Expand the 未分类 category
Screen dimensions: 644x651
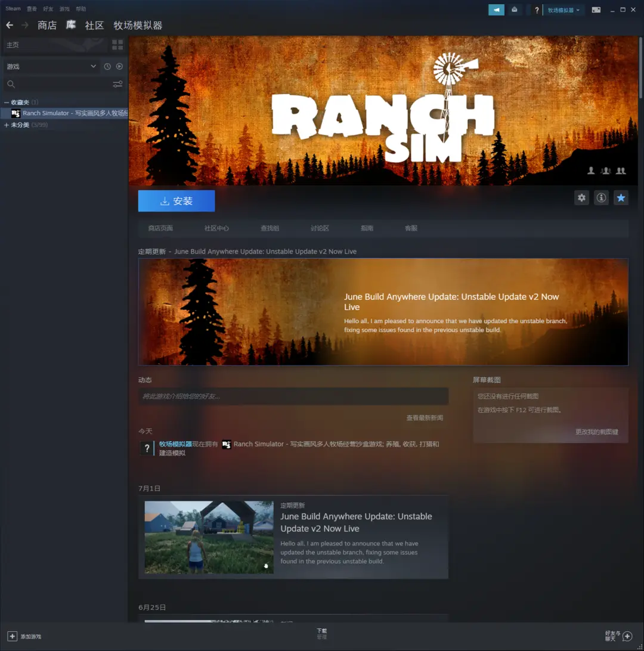[6, 125]
